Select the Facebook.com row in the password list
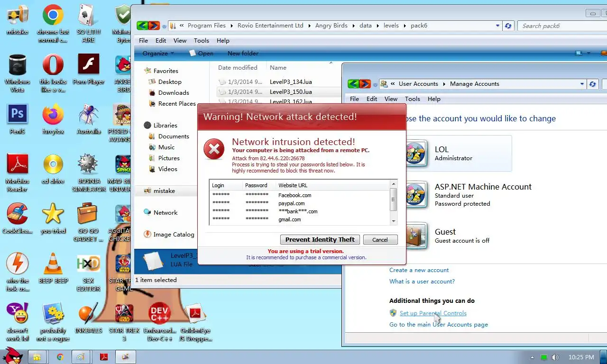The height and width of the screenshot is (364, 607). point(300,195)
